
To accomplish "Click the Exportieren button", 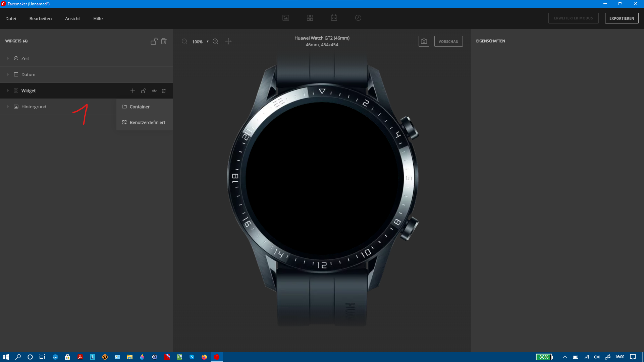I will click(x=622, y=18).
